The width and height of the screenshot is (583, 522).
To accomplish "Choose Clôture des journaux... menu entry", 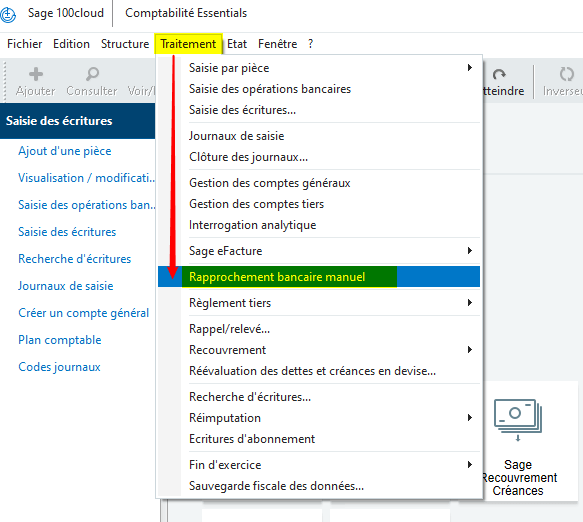I will [319, 157].
